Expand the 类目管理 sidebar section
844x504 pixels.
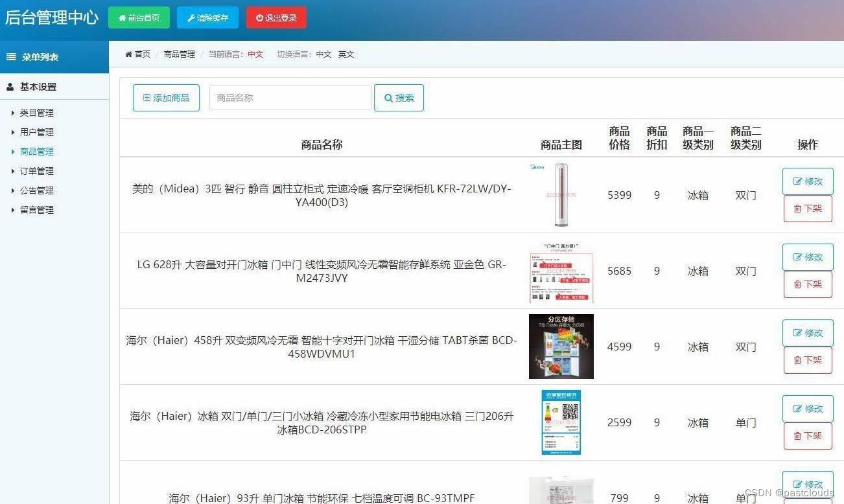pos(36,112)
